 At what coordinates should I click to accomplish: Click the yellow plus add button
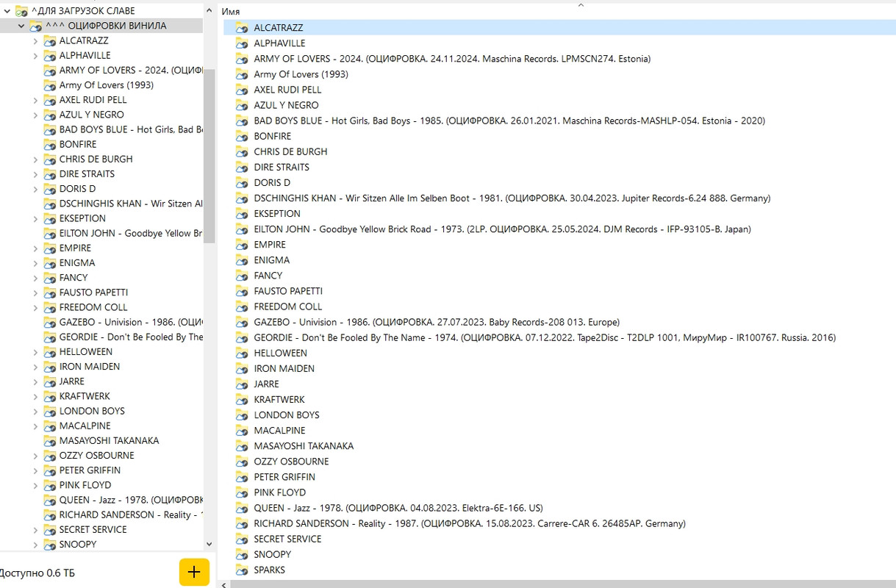[194, 572]
